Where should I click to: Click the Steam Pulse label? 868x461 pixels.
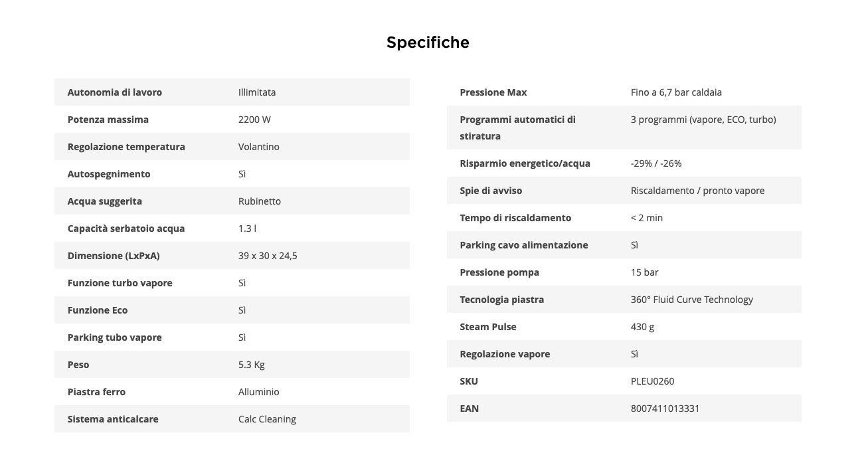tap(487, 327)
